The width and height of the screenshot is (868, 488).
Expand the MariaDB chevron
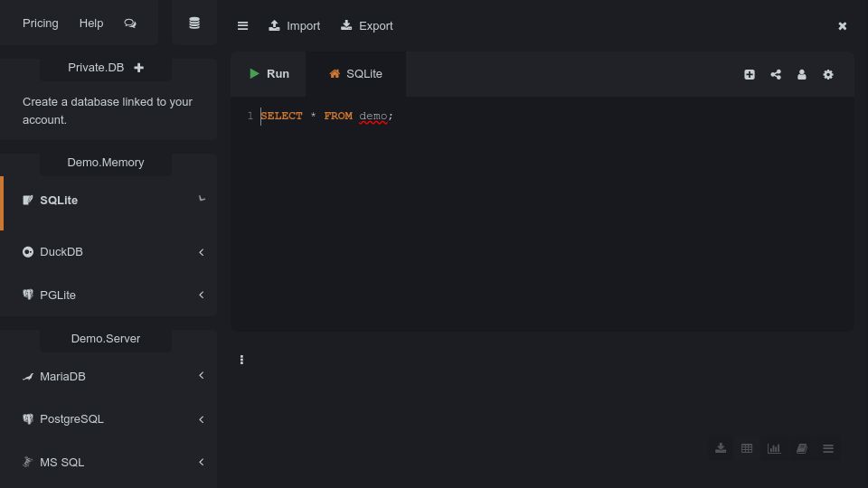pos(202,376)
